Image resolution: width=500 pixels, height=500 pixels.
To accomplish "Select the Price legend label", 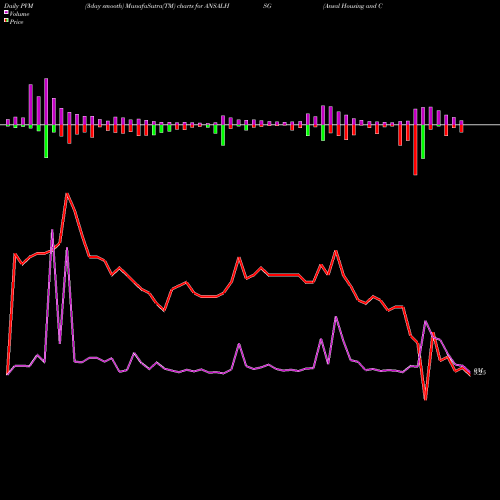I will point(17,22).
